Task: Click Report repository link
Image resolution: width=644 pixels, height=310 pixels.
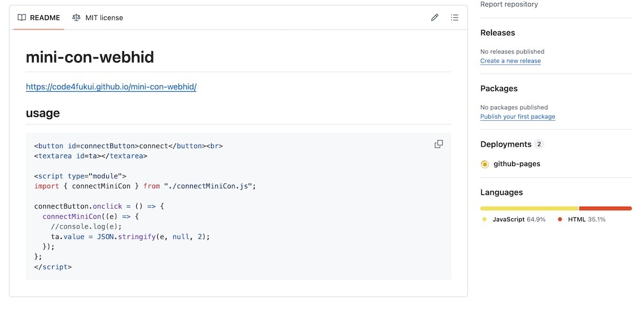Action: click(x=509, y=4)
